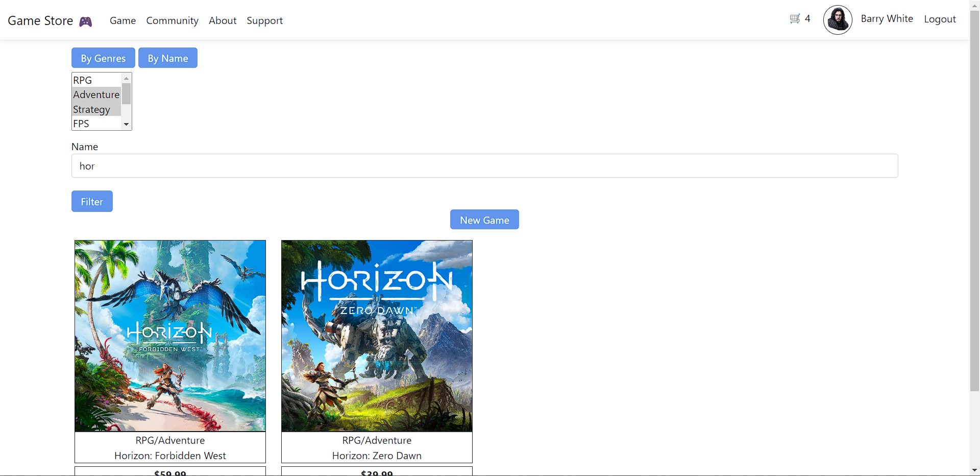Select Strategy in the genre list
The width and height of the screenshot is (980, 476).
(x=96, y=109)
